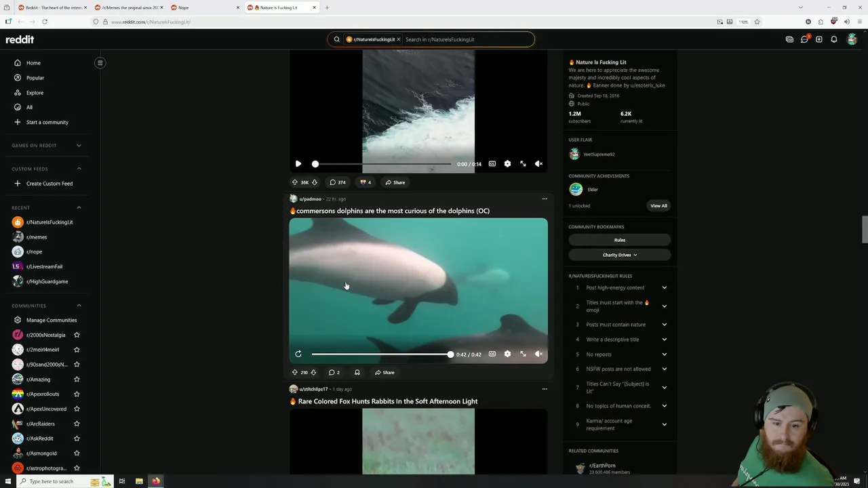Open the notifications bell
Image resolution: width=868 pixels, height=488 pixels.
834,39
